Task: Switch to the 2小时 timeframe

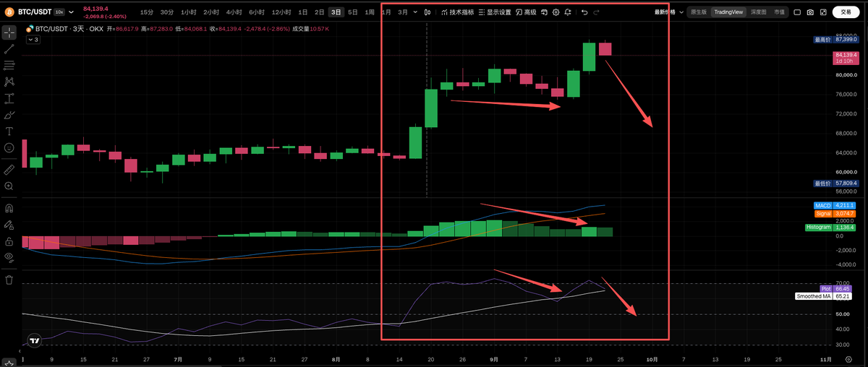Action: click(x=211, y=12)
